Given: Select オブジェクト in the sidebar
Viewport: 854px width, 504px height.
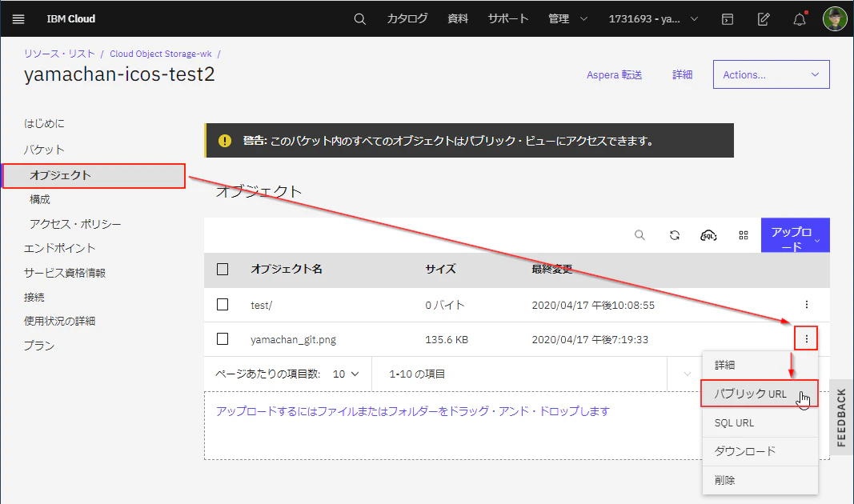Looking at the screenshot, I should pos(94,176).
